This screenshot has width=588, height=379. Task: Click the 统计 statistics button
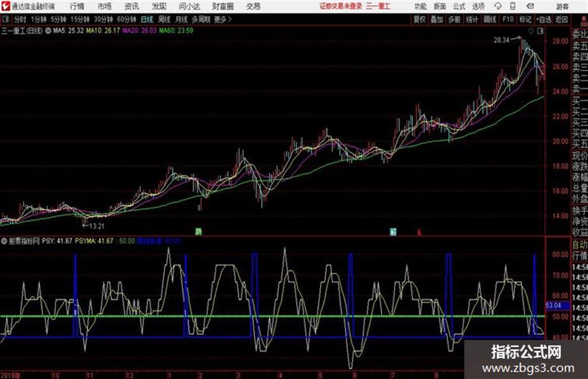coord(472,19)
